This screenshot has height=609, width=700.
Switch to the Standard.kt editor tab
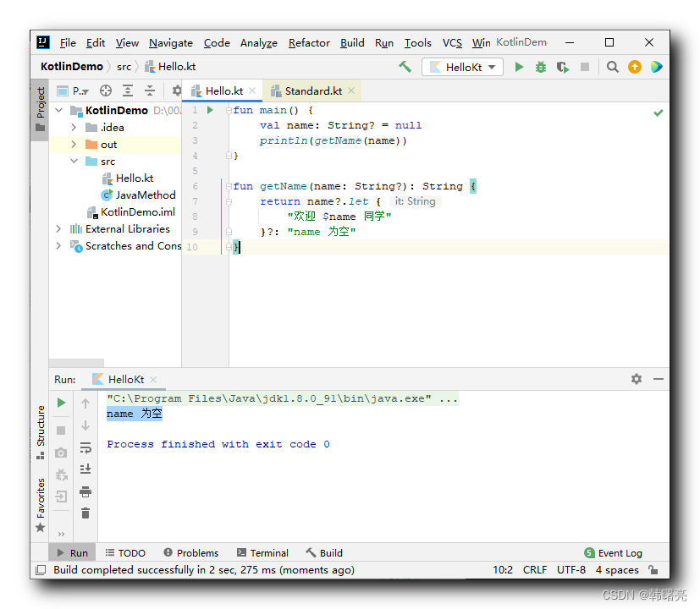tap(313, 91)
